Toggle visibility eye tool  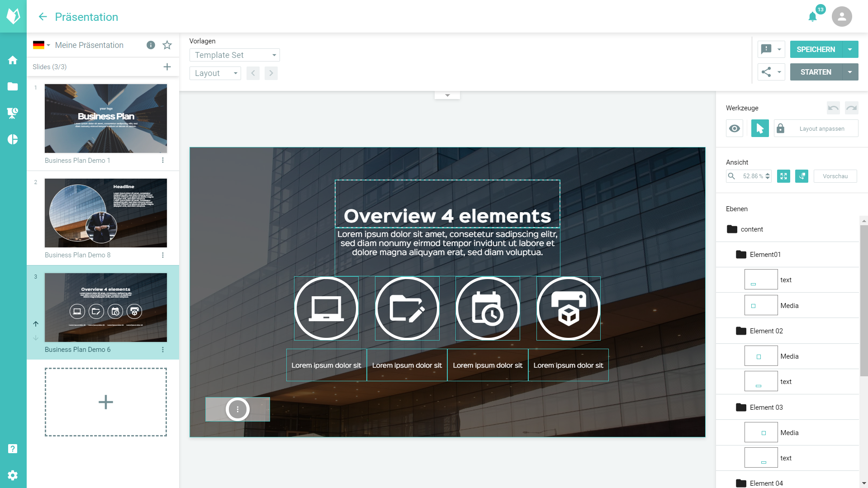735,128
